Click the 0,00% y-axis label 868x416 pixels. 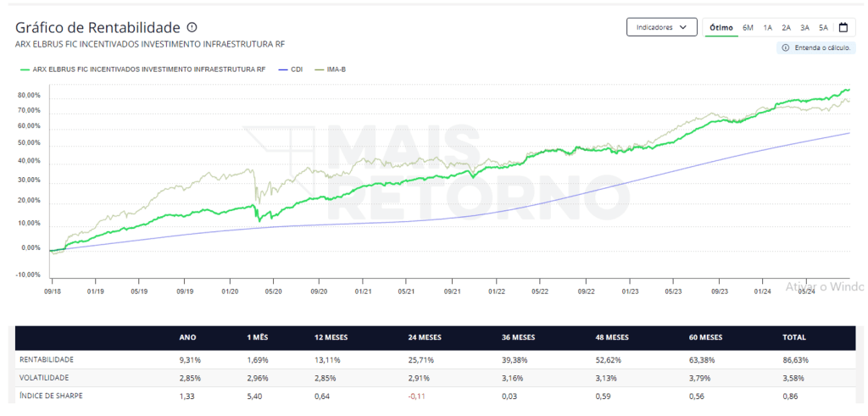(x=30, y=248)
